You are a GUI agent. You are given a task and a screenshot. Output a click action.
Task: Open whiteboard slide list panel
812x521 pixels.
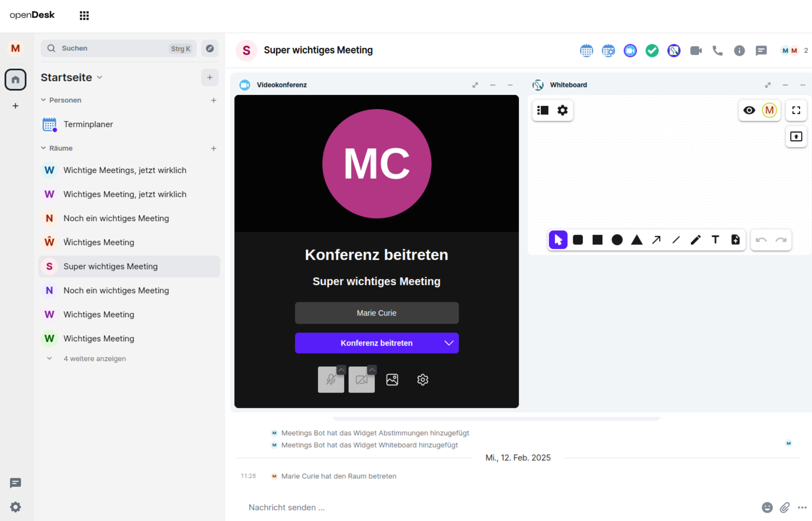point(543,110)
